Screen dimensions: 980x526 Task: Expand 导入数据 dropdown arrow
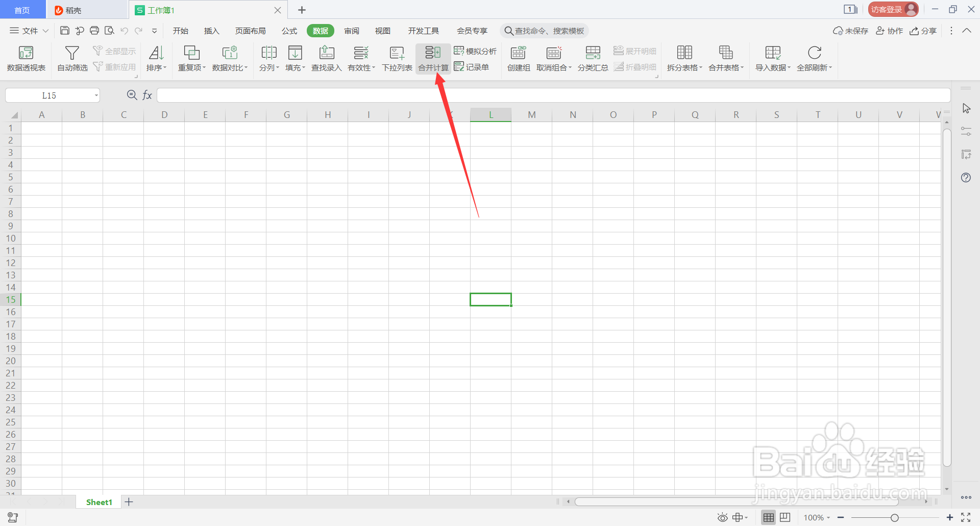[x=789, y=67]
